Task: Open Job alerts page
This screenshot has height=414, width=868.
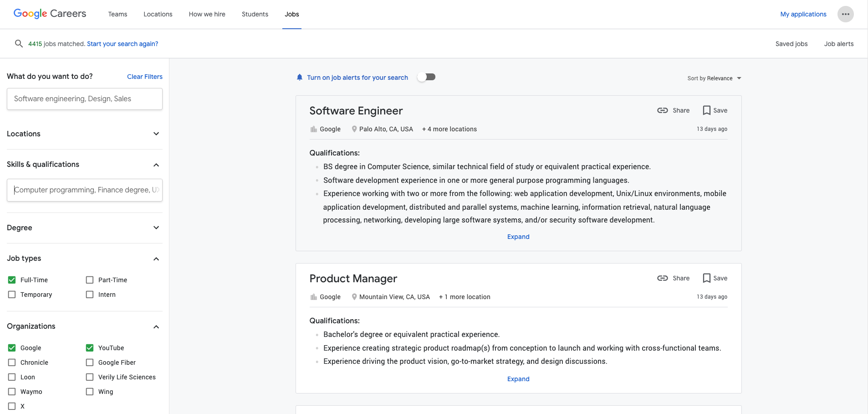Action: pos(839,44)
